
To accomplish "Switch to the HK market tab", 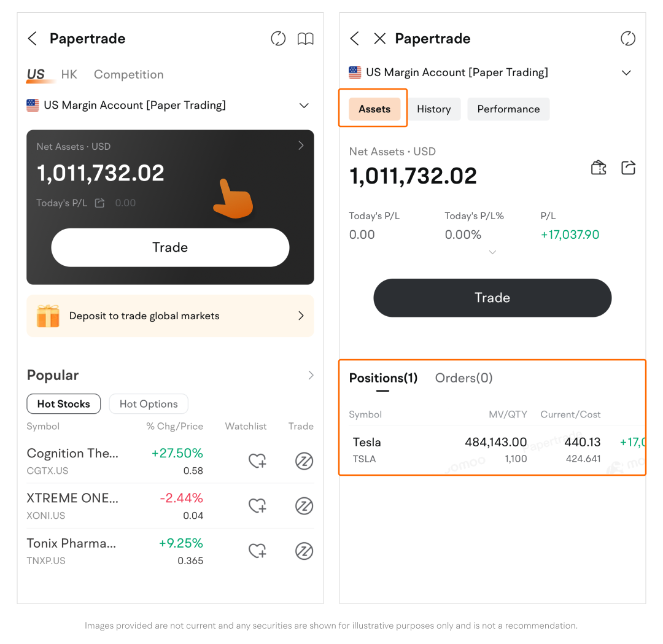I will (x=69, y=75).
